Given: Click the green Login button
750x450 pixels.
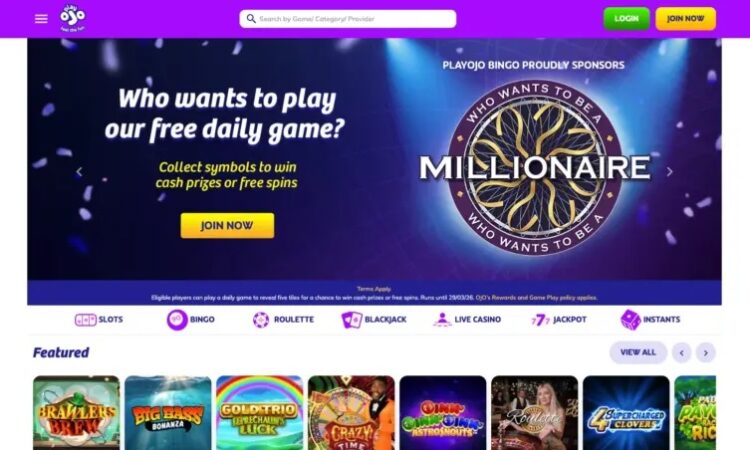Looking at the screenshot, I should [626, 19].
